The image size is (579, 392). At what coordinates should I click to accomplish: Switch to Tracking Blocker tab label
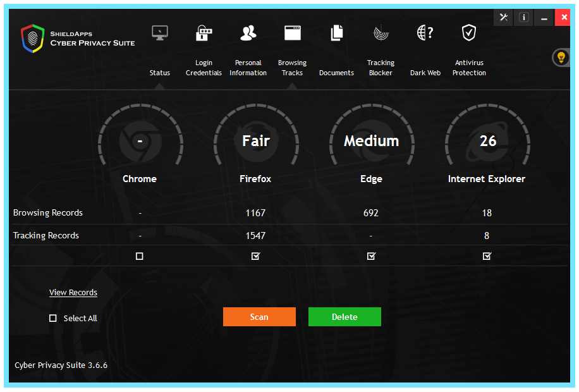[x=381, y=68]
